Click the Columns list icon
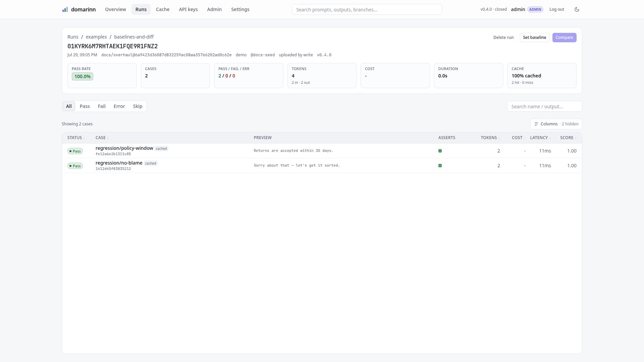 (x=536, y=124)
